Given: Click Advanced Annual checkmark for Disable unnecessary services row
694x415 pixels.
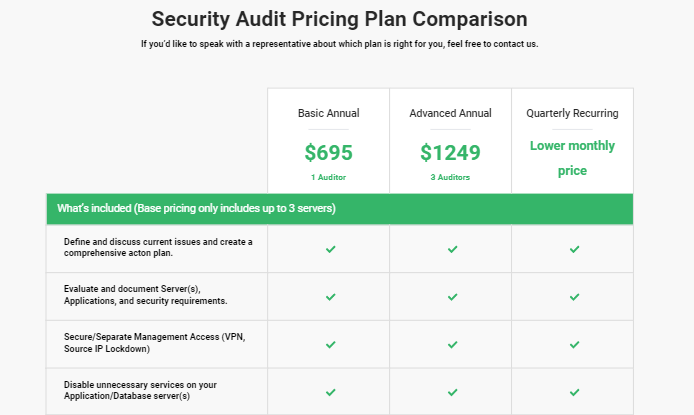Looking at the screenshot, I should point(452,391).
